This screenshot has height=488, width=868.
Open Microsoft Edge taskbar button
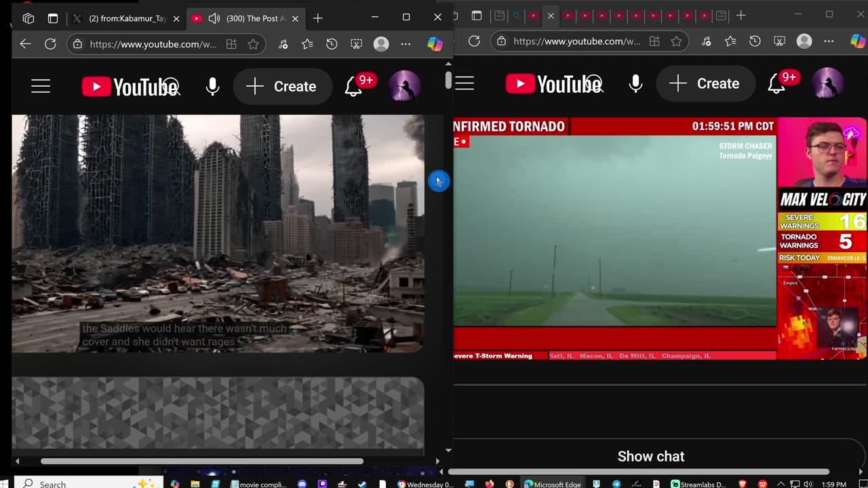point(551,484)
